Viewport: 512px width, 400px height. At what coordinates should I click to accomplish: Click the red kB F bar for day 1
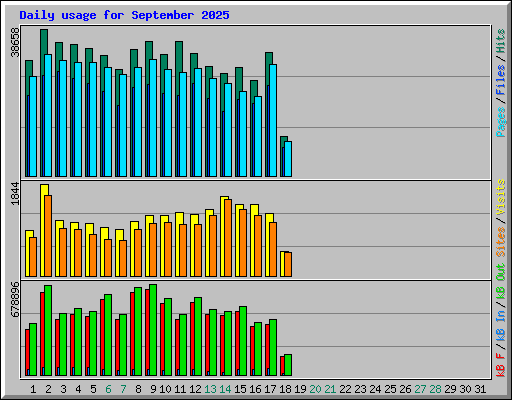click(27, 350)
